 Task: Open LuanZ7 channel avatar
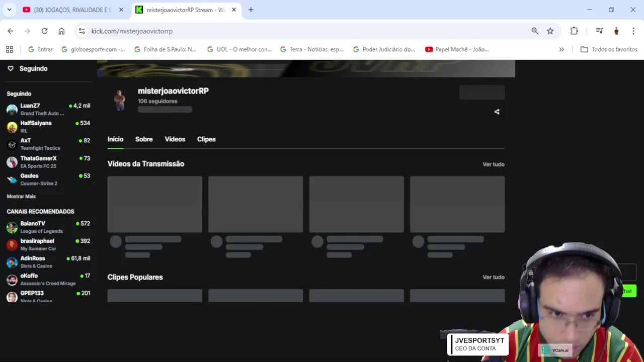(12, 110)
